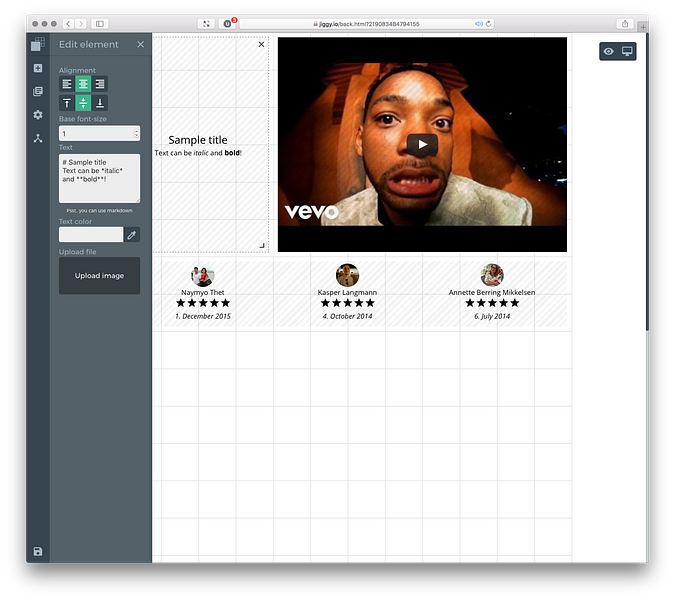Click the star rating under Kasper Langmann
The height and width of the screenshot is (600, 675).
tap(347, 303)
